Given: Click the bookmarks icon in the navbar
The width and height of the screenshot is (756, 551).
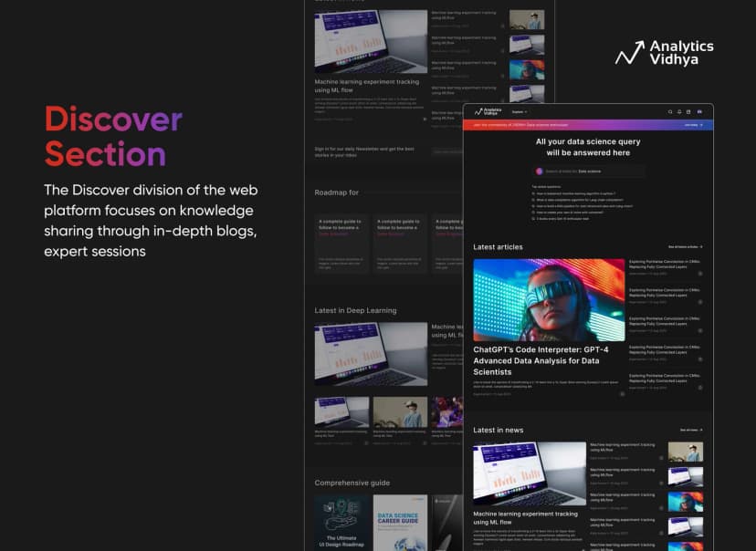Looking at the screenshot, I should [x=688, y=112].
